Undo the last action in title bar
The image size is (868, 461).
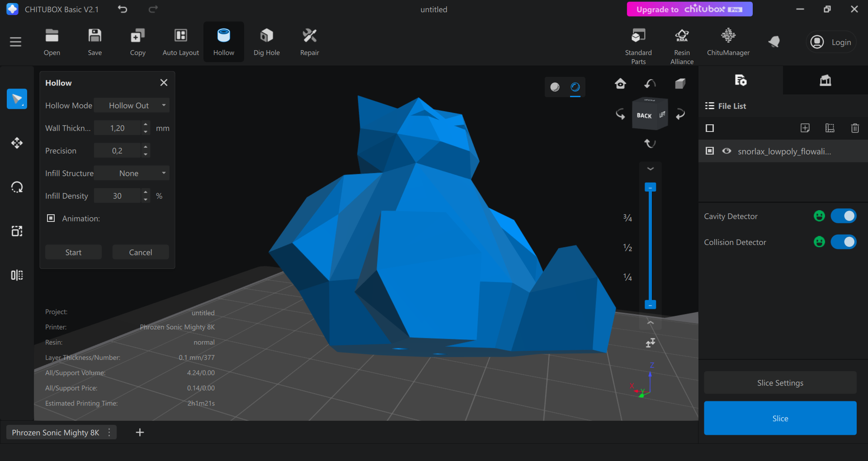(123, 9)
